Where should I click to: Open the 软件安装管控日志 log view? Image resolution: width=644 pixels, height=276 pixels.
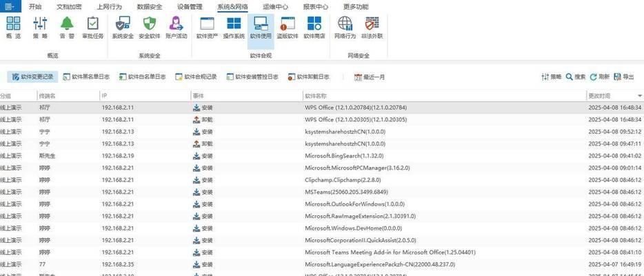[252, 77]
